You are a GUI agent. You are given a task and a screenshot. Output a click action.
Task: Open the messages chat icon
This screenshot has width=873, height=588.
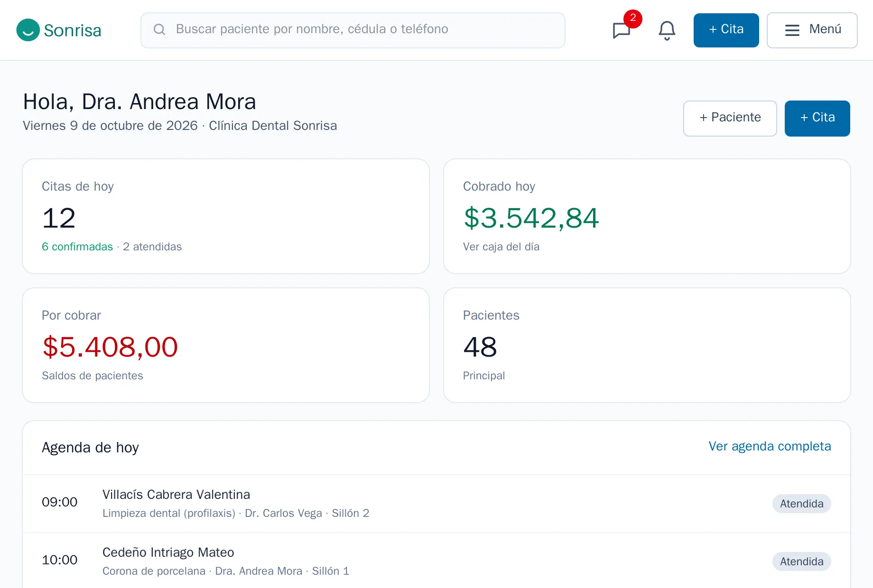coord(622,30)
